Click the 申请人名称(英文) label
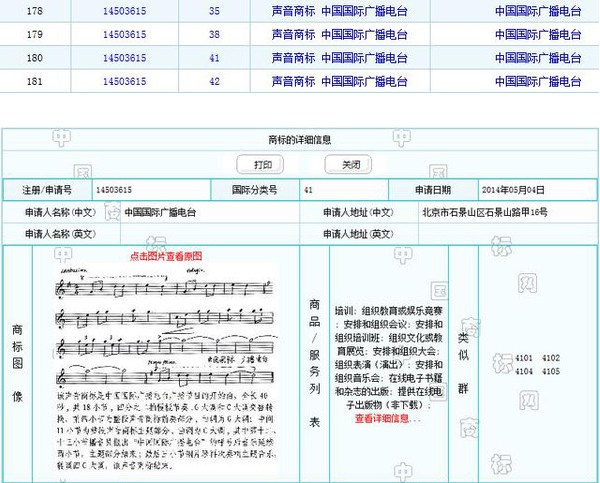This screenshot has width=600, height=483. pyautogui.click(x=60, y=234)
